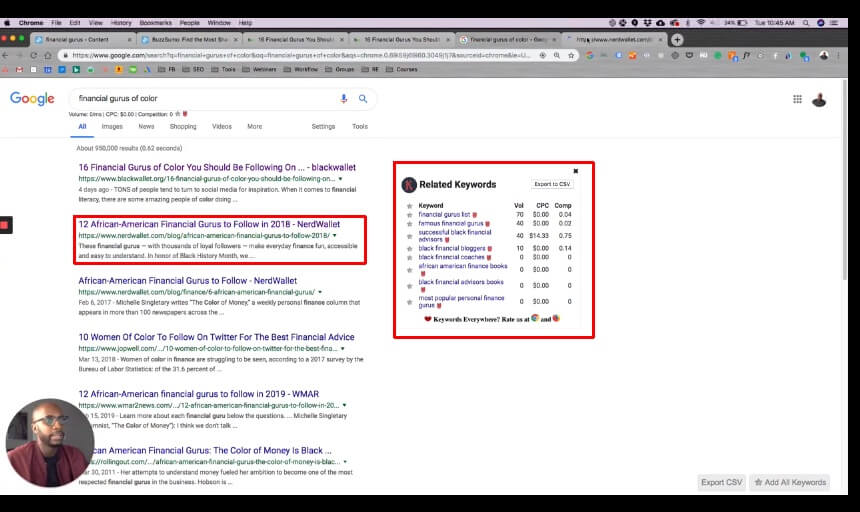Click the Keywords Everywhere logo icon

409,185
